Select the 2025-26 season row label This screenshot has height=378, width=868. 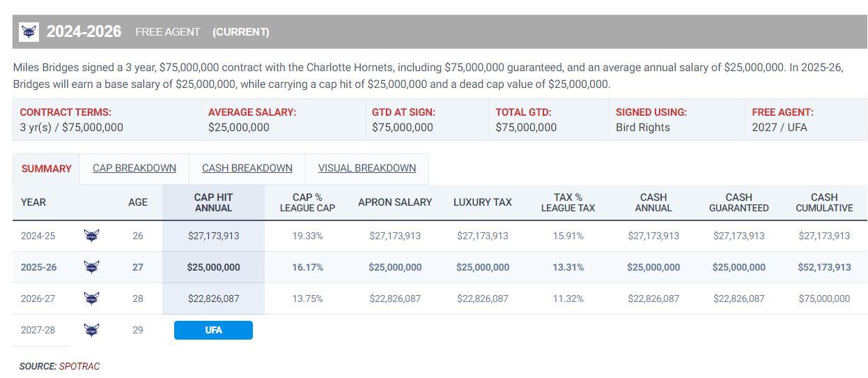[x=38, y=267]
